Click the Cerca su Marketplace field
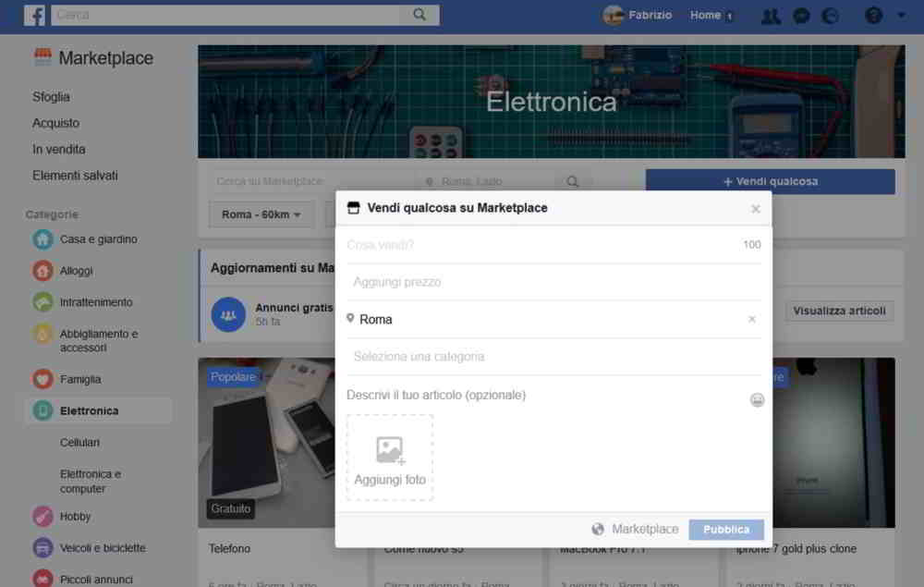The height and width of the screenshot is (587, 924). click(311, 181)
